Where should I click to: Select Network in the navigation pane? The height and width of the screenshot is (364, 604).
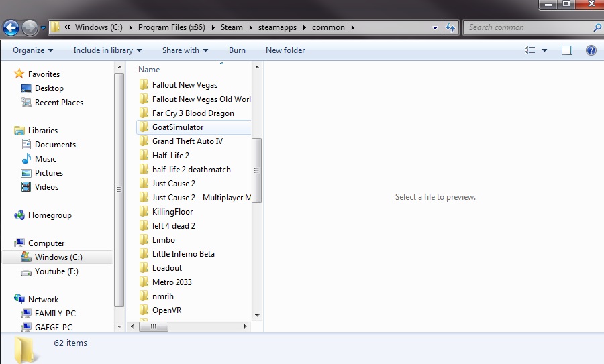pyautogui.click(x=43, y=300)
